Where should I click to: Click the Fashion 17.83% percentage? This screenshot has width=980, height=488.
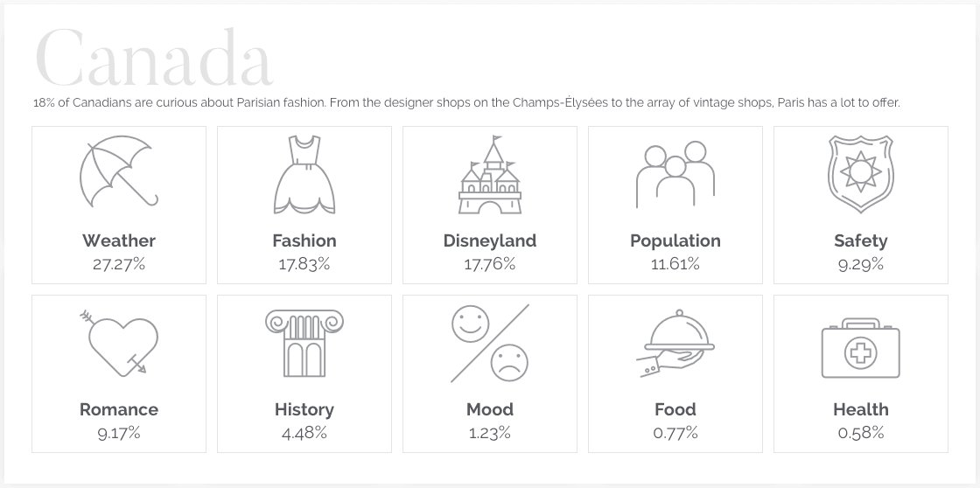click(304, 264)
